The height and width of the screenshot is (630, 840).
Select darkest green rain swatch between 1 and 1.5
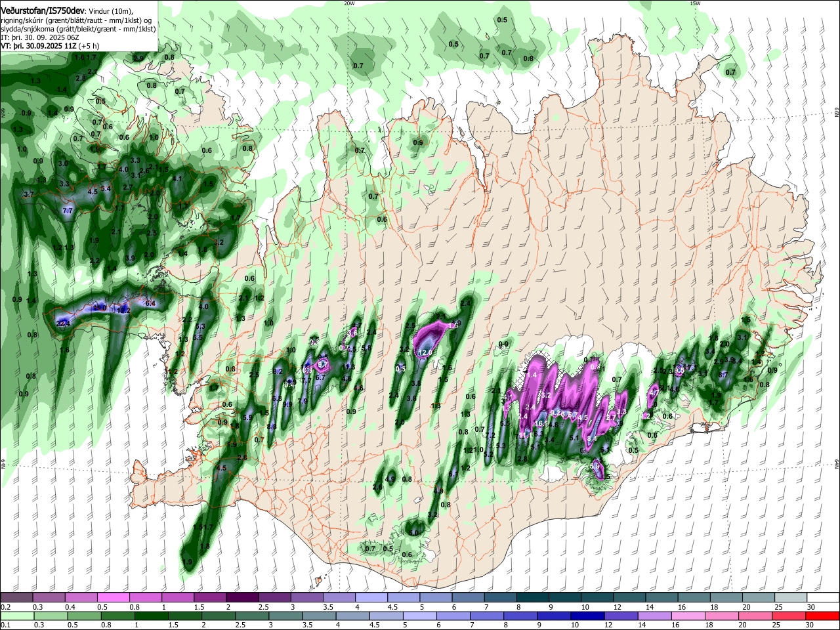[x=151, y=616]
